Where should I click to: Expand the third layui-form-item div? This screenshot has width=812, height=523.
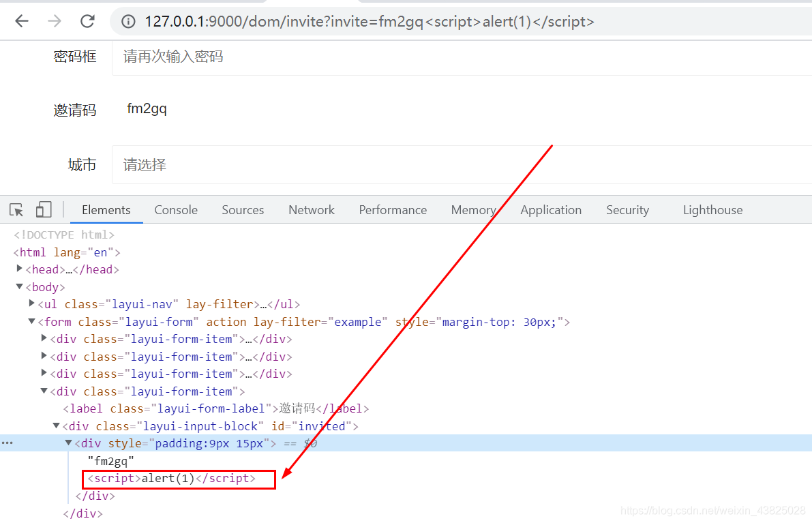click(44, 372)
